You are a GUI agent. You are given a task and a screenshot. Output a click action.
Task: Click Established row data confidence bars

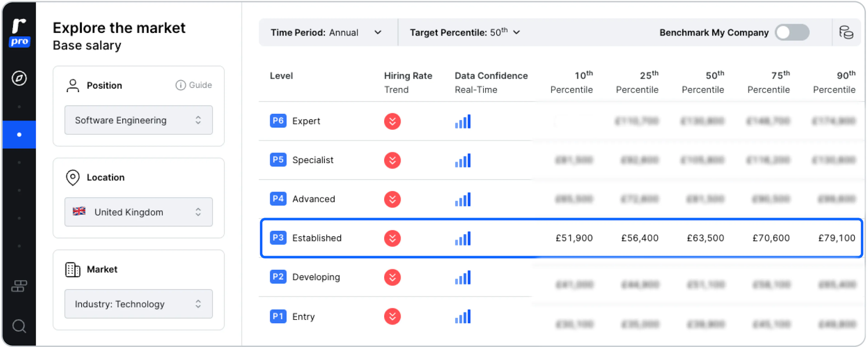463,239
